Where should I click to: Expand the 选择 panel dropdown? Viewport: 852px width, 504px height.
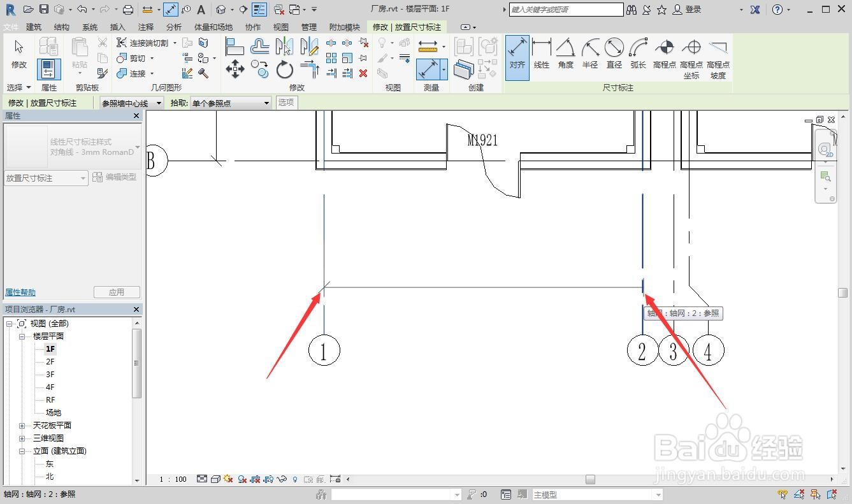point(18,87)
